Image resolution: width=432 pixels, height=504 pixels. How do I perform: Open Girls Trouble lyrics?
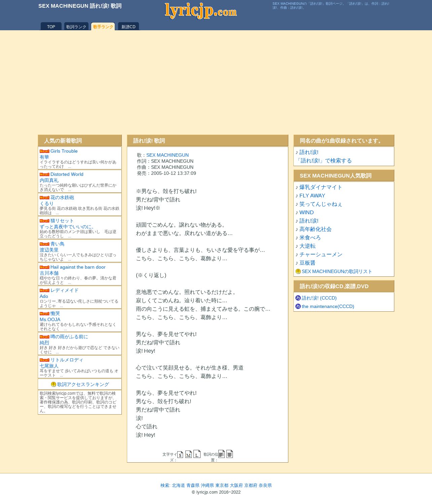coord(64,151)
